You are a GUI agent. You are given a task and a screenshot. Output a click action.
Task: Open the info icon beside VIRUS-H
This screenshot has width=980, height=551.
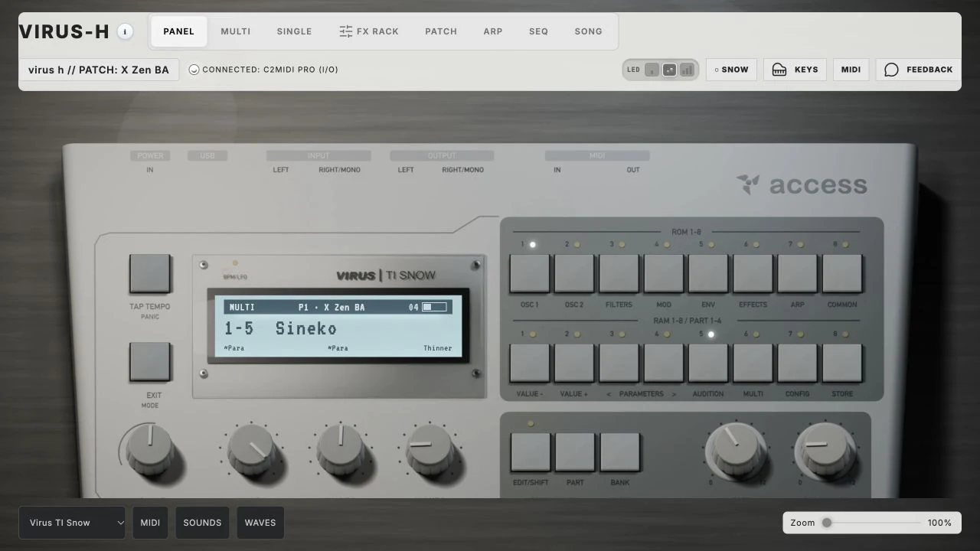click(x=125, y=31)
